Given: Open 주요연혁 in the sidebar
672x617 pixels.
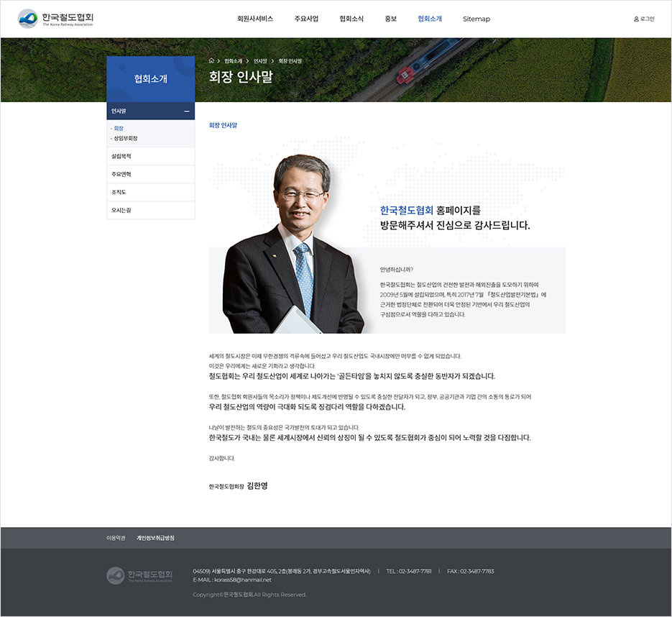Looking at the screenshot, I should (x=150, y=174).
